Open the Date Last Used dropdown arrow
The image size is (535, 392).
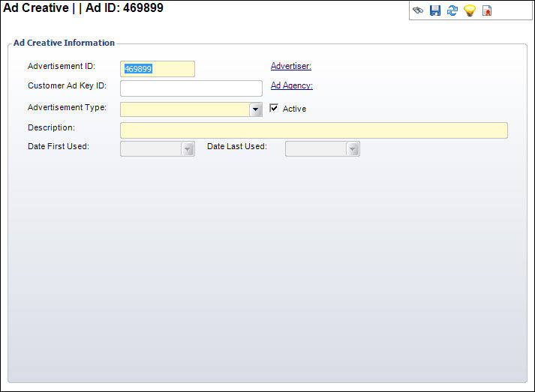point(353,149)
